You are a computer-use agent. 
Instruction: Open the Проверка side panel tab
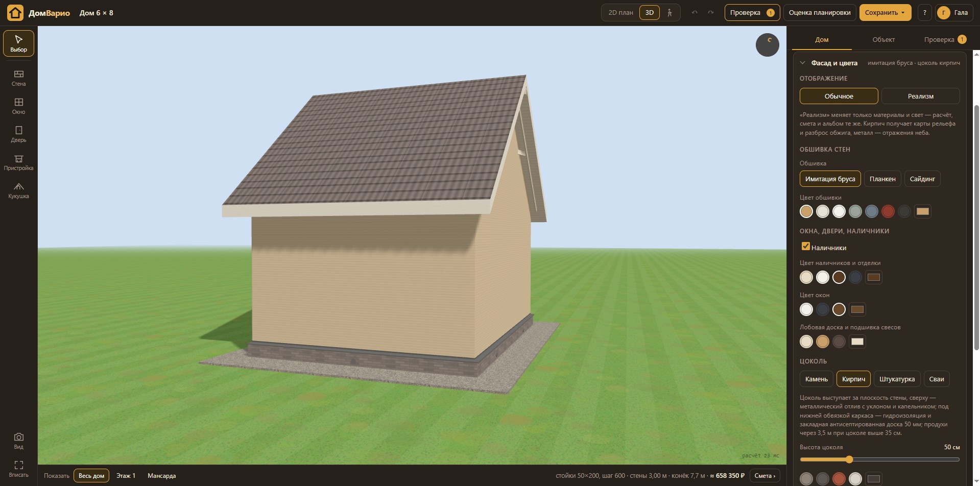tap(945, 39)
